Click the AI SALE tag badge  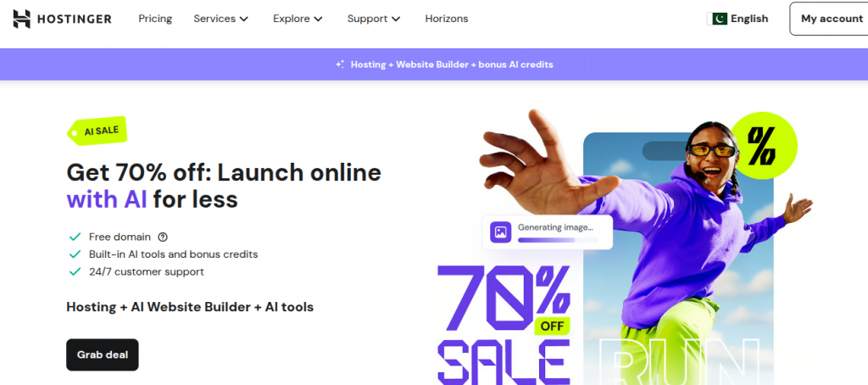(x=97, y=131)
